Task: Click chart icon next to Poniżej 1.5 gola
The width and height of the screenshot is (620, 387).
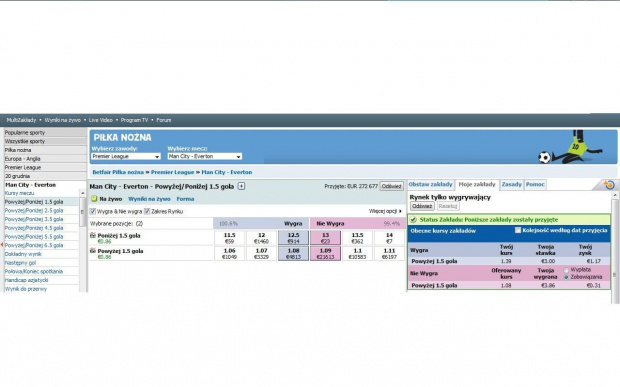Action: click(93, 235)
